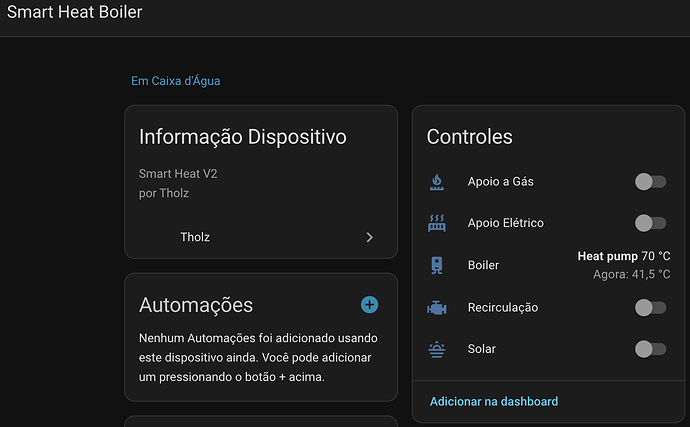Click the Solar sun icon
This screenshot has width=690, height=427.
point(437,349)
